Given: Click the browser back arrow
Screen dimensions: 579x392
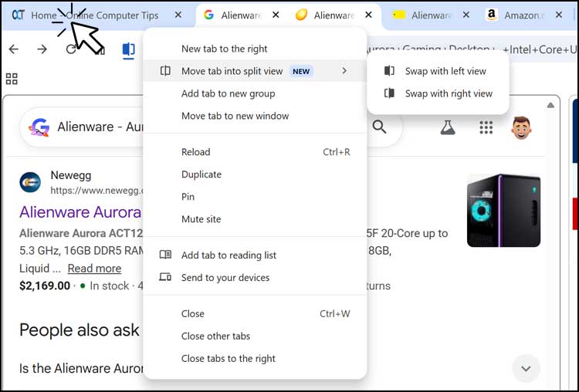Looking at the screenshot, I should point(14,49).
